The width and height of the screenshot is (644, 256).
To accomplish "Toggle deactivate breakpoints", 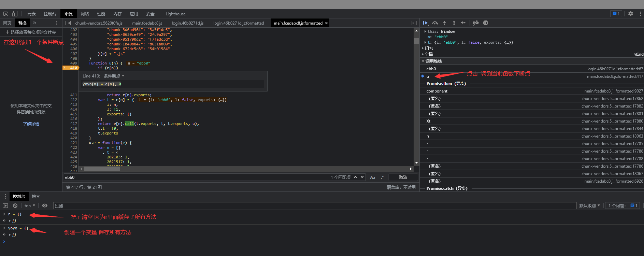I will coord(476,23).
